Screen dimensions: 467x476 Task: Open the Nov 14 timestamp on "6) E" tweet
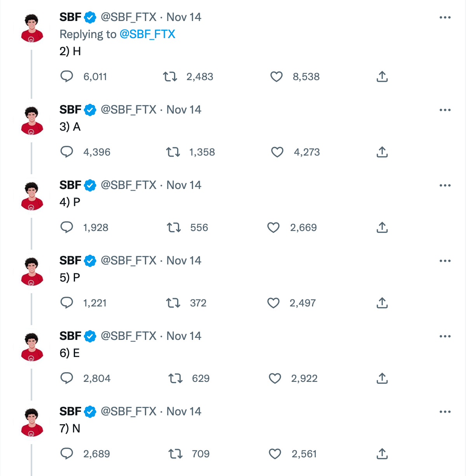click(184, 336)
